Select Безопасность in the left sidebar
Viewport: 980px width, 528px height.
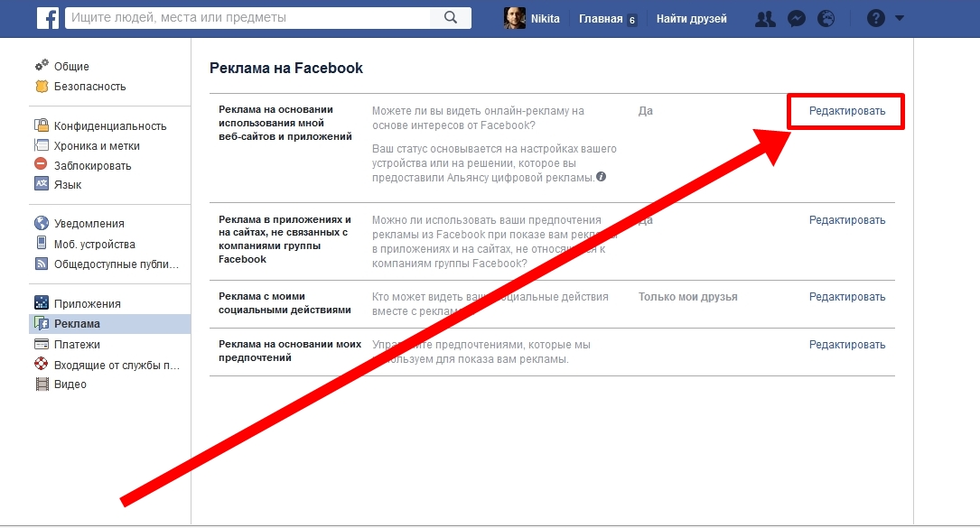89,87
